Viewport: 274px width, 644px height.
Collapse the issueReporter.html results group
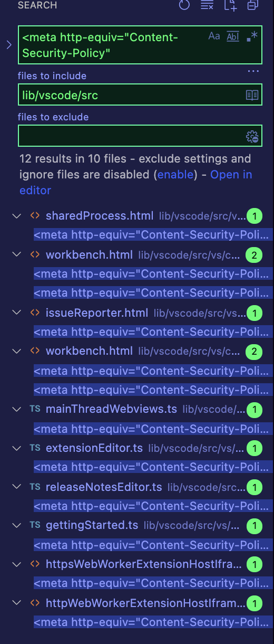16,313
